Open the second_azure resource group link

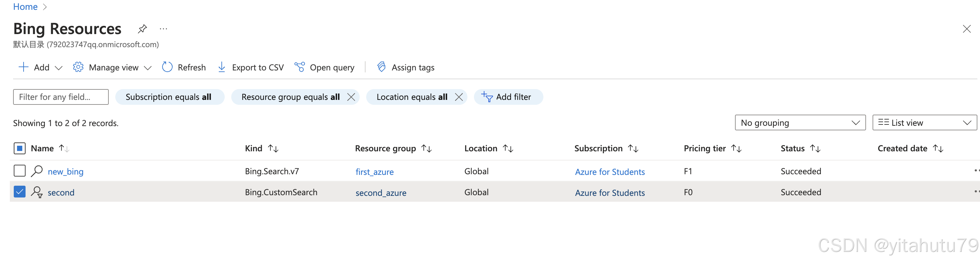point(381,193)
